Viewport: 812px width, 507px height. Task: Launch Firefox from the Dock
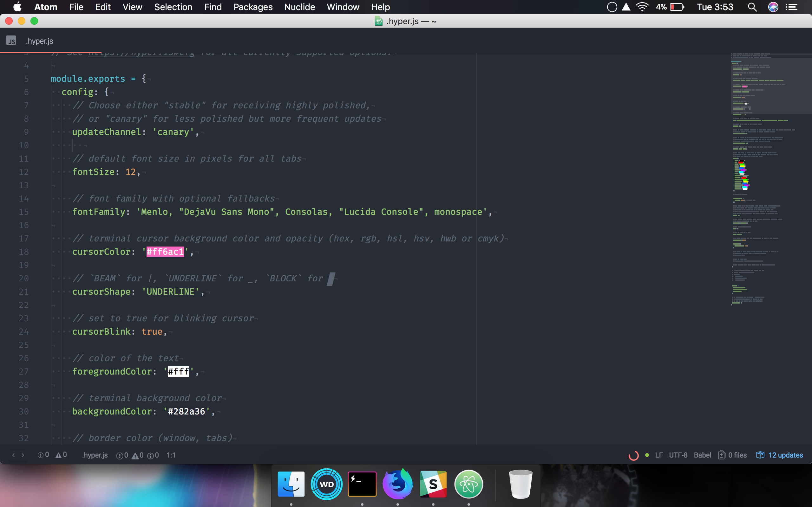point(398,484)
